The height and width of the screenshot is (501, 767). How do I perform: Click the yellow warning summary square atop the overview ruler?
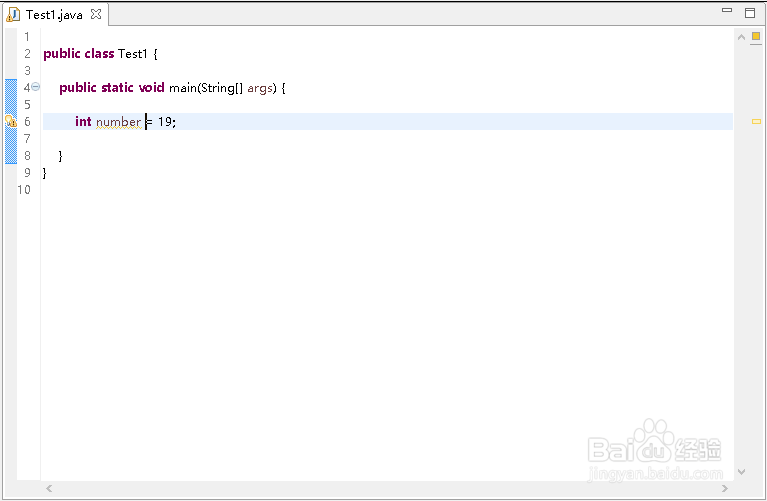756,37
